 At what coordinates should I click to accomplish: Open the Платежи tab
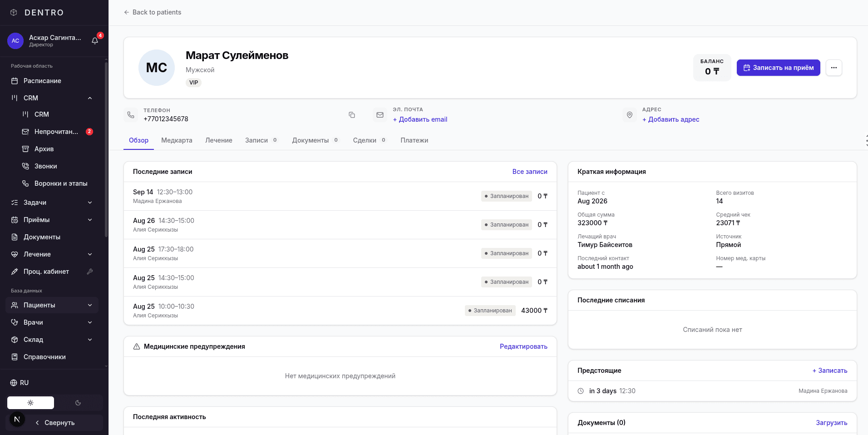(x=414, y=140)
